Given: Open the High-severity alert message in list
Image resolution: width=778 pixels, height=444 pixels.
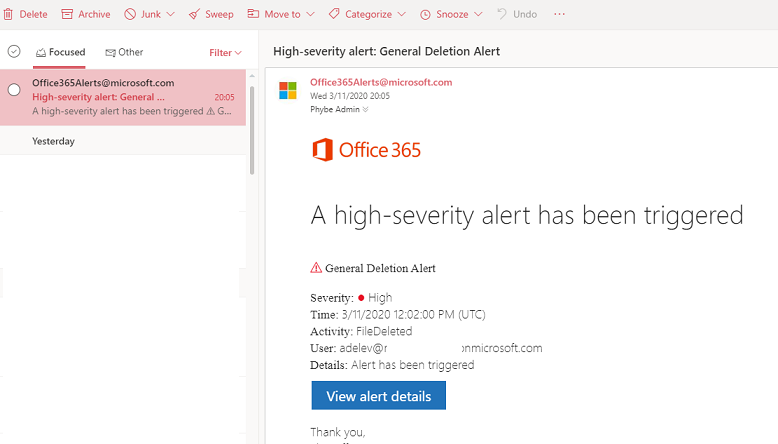Looking at the screenshot, I should (123, 97).
